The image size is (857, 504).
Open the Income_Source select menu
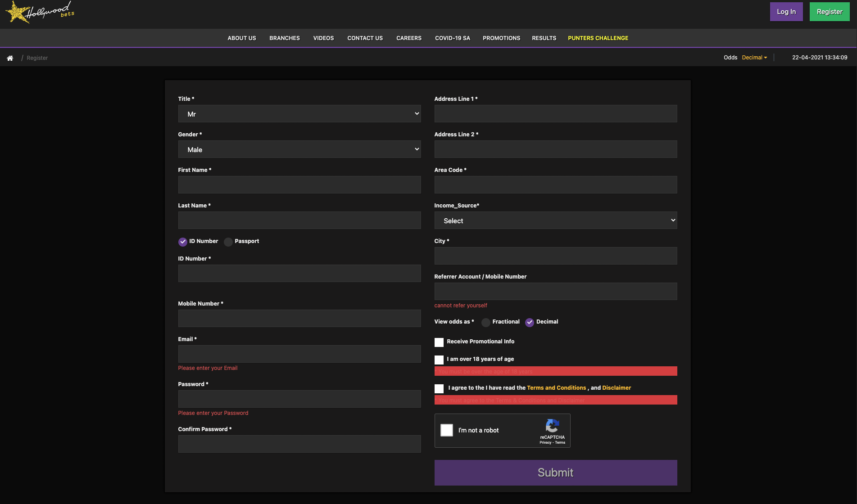(x=555, y=220)
